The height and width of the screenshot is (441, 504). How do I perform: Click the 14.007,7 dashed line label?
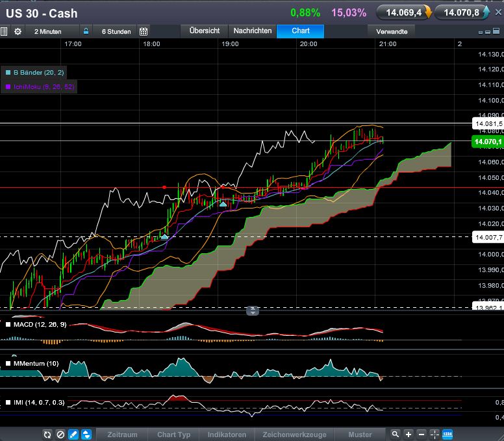(488, 238)
